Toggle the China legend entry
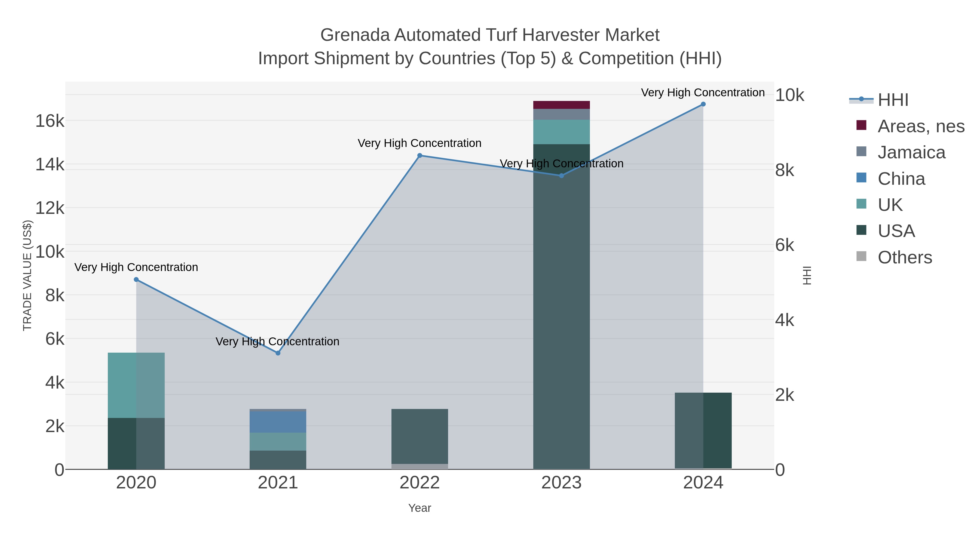 tap(890, 178)
